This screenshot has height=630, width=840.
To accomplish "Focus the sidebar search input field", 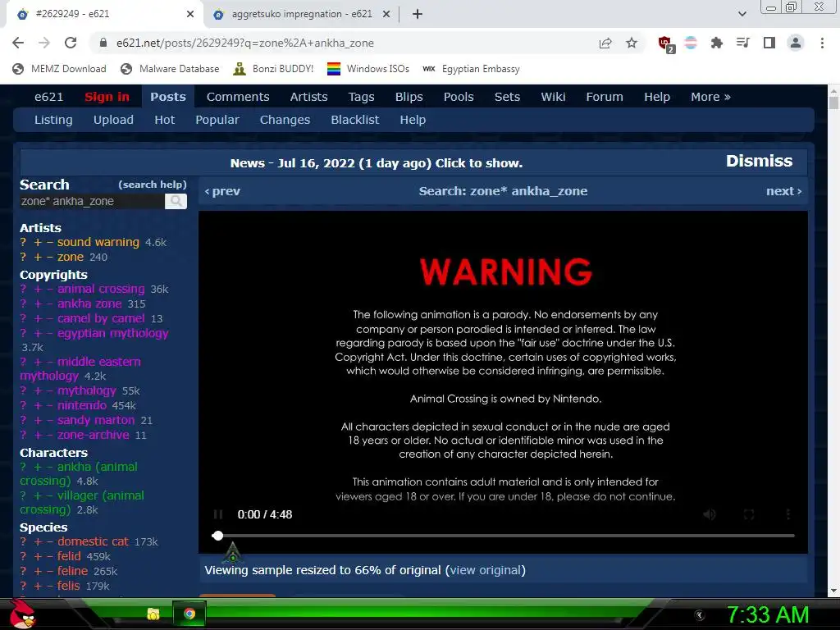I will [x=92, y=202].
